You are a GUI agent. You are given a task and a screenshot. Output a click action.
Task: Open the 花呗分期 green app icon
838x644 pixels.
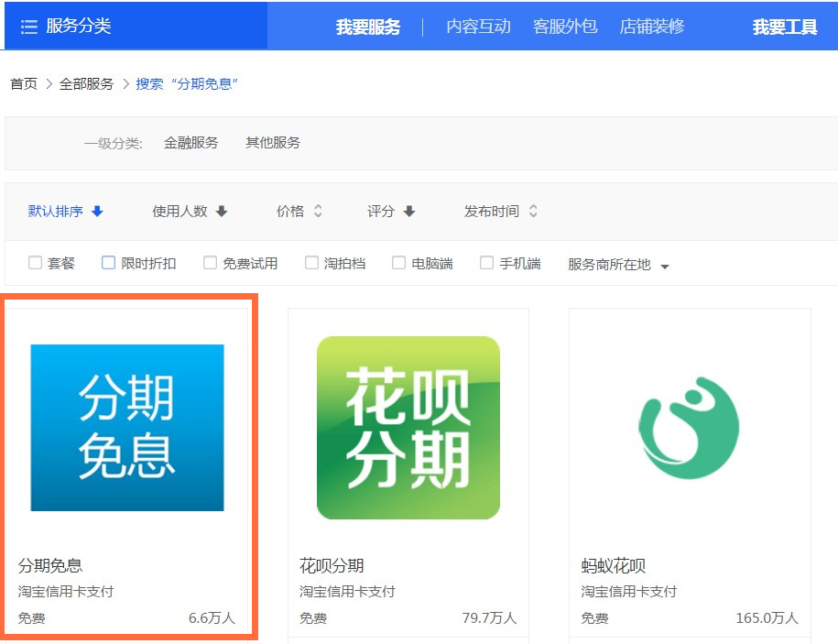pyautogui.click(x=408, y=428)
